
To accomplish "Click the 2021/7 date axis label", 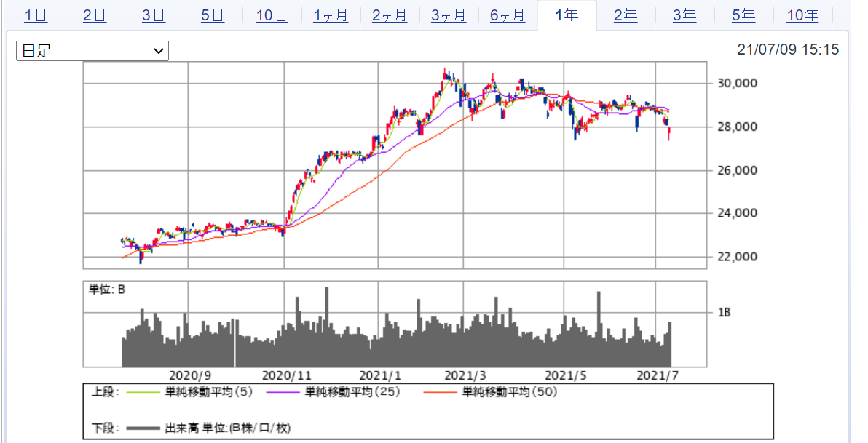I will tap(658, 375).
